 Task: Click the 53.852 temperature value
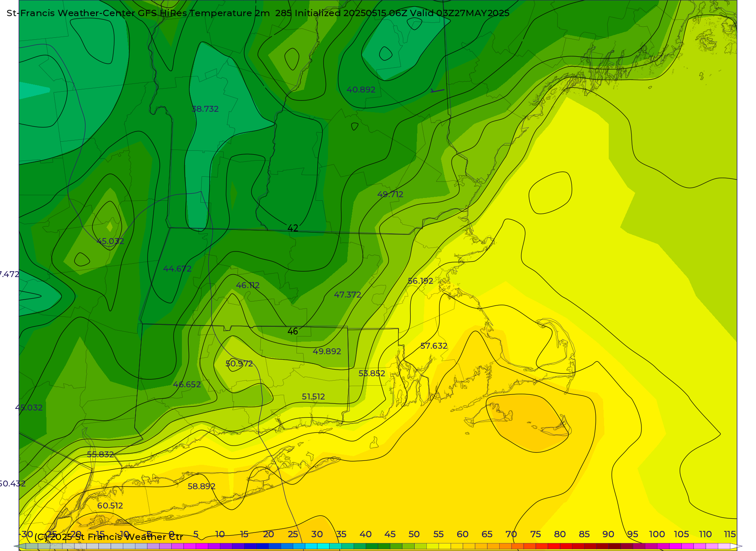[372, 373]
